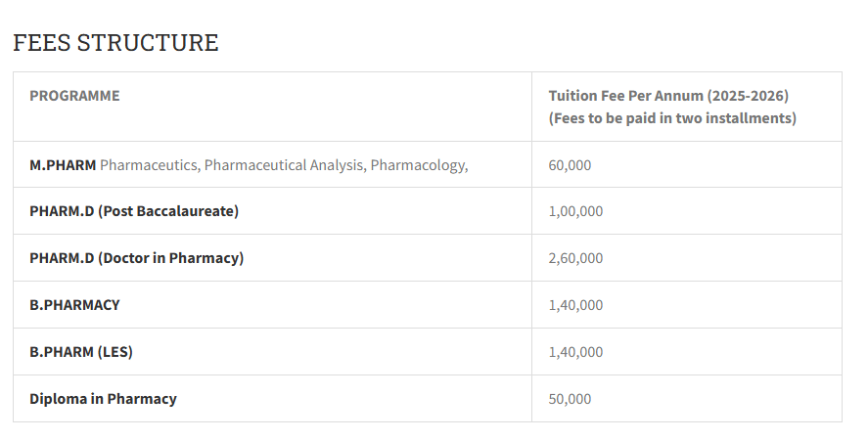The width and height of the screenshot is (868, 440).
Task: Click the FEES STRUCTURE heading
Action: pyautogui.click(x=115, y=43)
